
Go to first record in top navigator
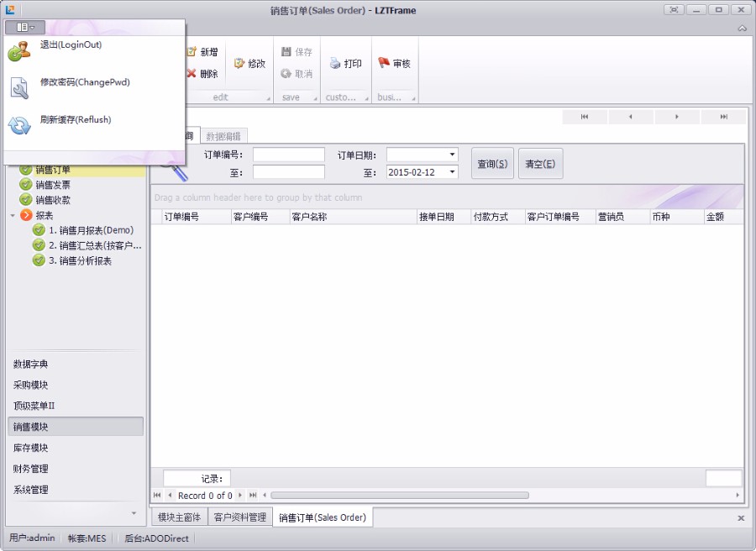coord(585,117)
